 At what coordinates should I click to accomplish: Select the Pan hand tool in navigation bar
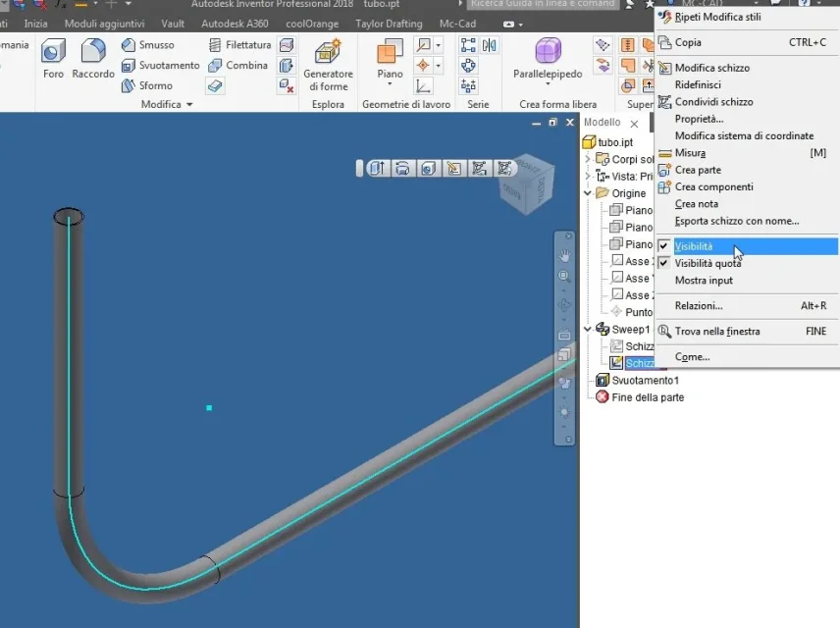564,255
